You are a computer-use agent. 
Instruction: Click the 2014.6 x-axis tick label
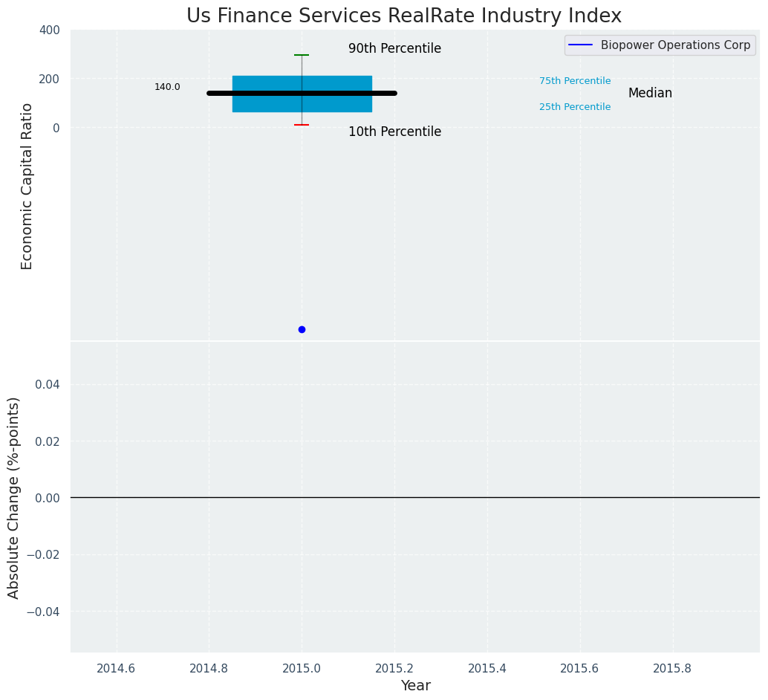116,668
